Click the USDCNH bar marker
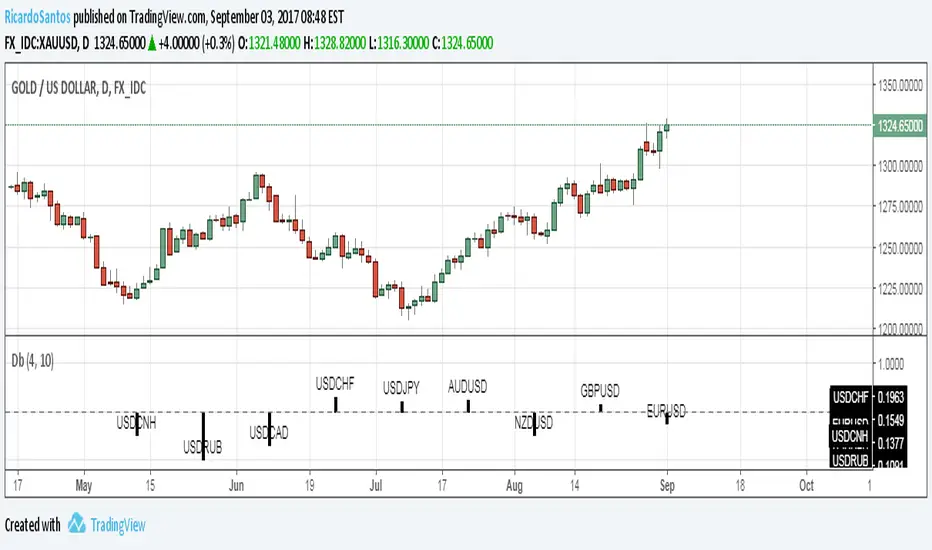Image resolution: width=932 pixels, height=550 pixels. (x=137, y=423)
